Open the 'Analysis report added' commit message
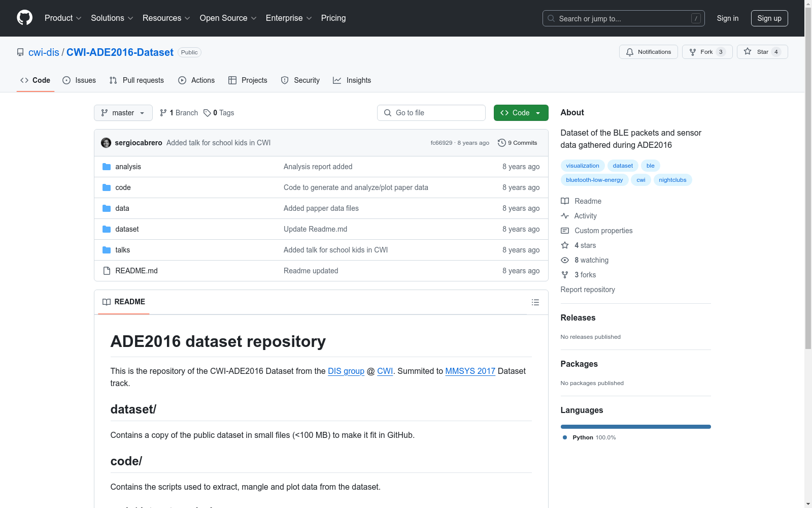This screenshot has height=508, width=812. click(x=318, y=167)
